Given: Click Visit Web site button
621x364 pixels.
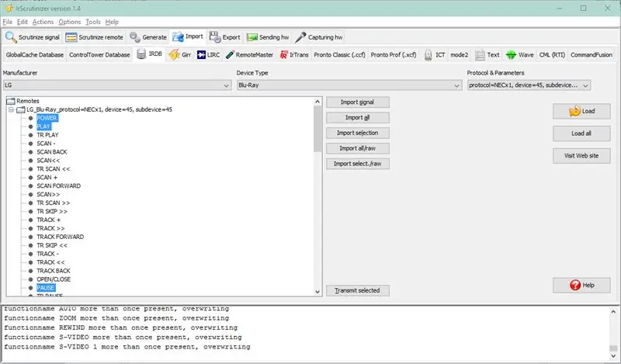Looking at the screenshot, I should click(581, 156).
